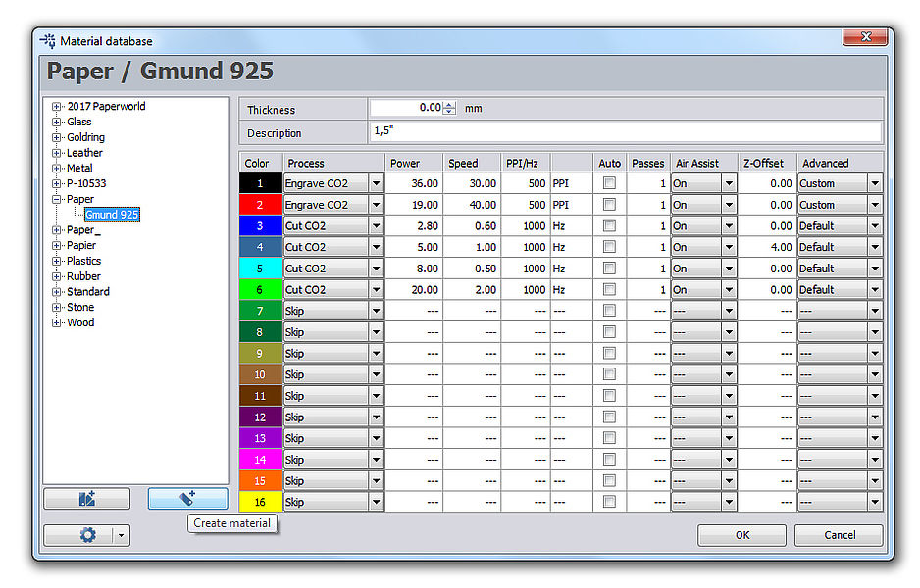Click the Create material icon button
Image resolution: width=920 pixels, height=588 pixels.
click(x=187, y=499)
